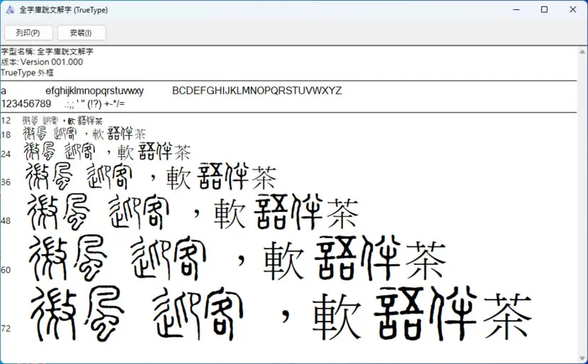Click the Version 001.000 text line
Image resolution: width=588 pixels, height=364 pixels.
[x=42, y=62]
